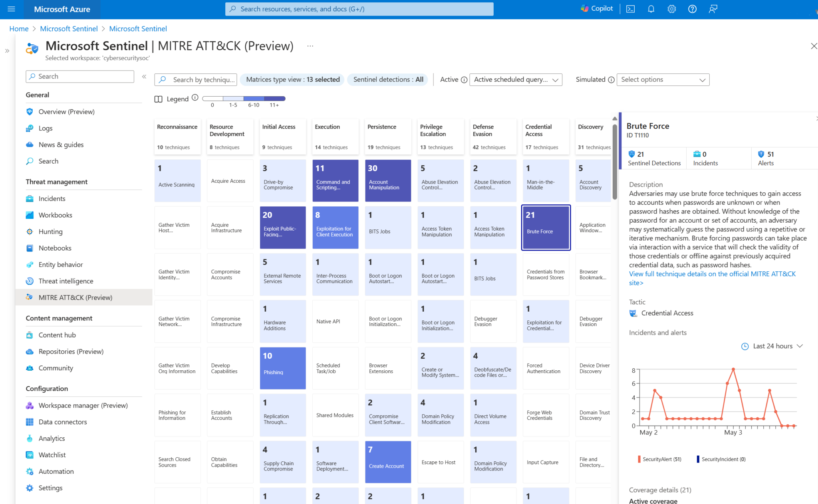Open Hunting in sidebar

click(x=50, y=231)
